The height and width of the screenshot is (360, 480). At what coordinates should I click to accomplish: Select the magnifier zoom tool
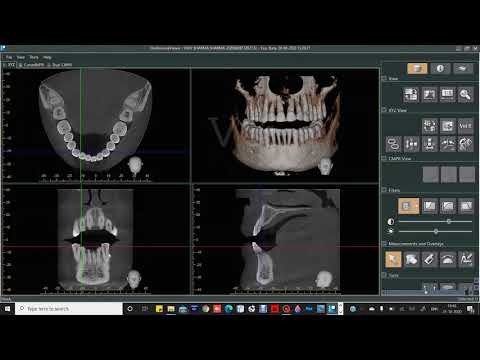465,95
